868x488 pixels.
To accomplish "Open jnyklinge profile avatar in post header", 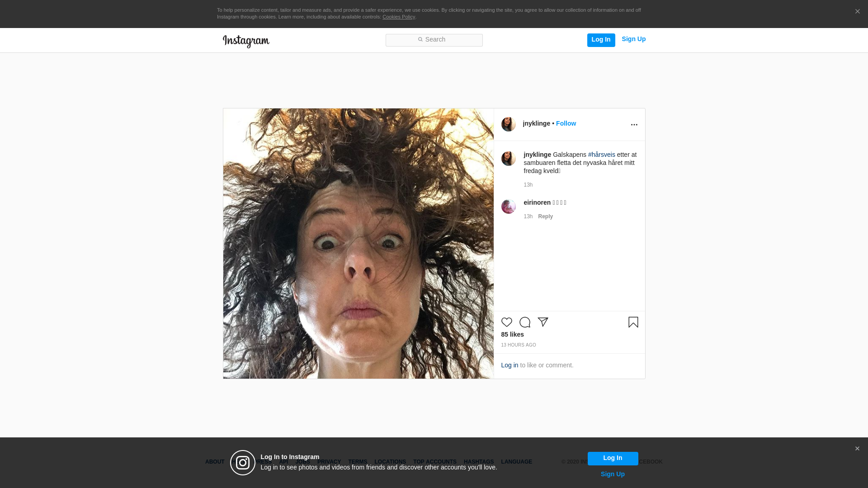I will tap(508, 124).
